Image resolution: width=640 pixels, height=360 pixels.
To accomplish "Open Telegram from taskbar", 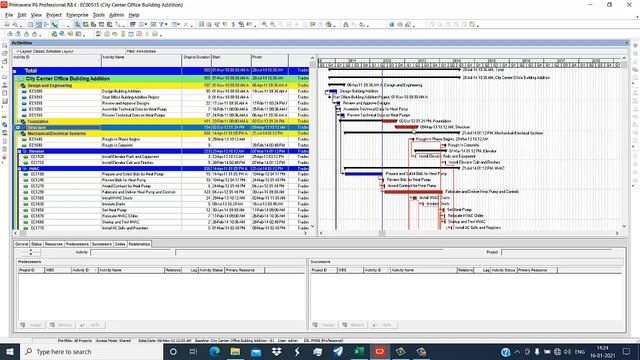I will point(338,351).
